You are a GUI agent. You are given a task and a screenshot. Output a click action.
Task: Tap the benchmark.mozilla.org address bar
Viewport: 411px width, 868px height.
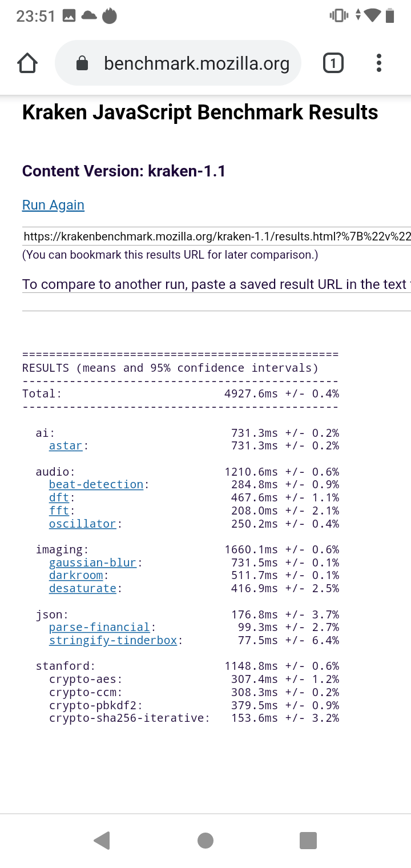point(196,63)
